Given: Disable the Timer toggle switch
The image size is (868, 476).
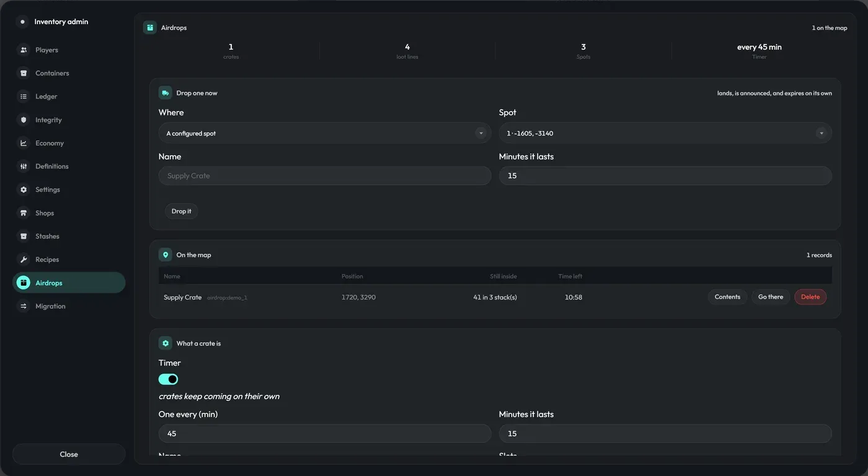Looking at the screenshot, I should tap(169, 379).
